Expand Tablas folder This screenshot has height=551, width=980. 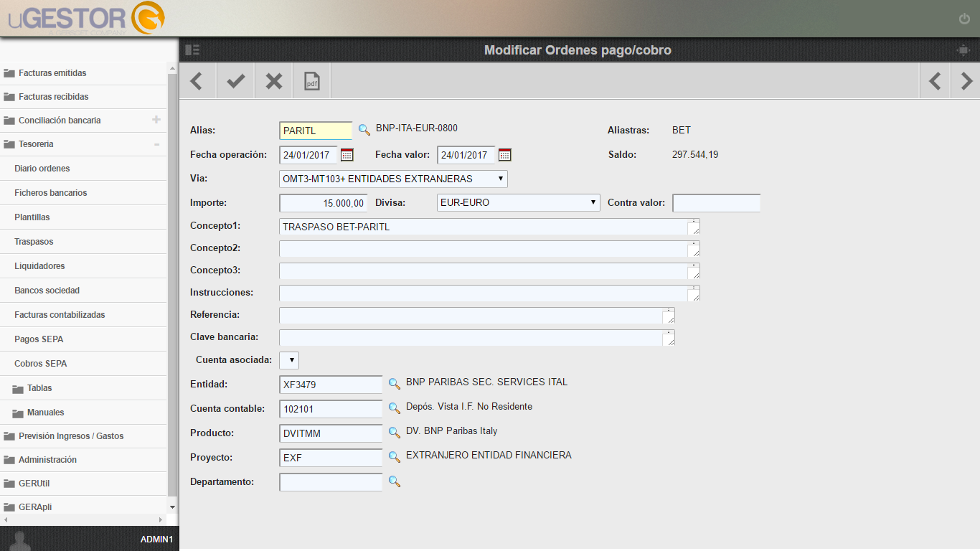[x=84, y=388]
